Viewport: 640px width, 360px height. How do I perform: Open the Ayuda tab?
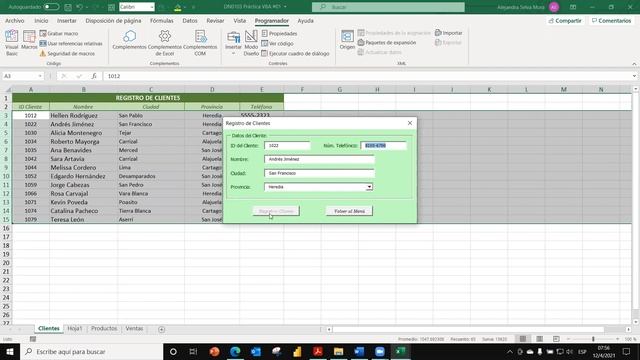click(x=305, y=20)
